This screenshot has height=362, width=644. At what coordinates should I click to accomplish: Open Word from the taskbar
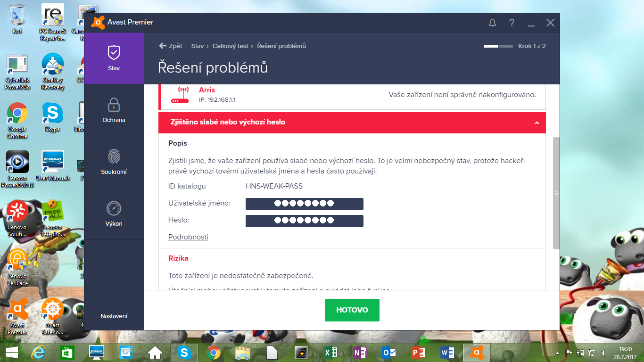(x=447, y=352)
